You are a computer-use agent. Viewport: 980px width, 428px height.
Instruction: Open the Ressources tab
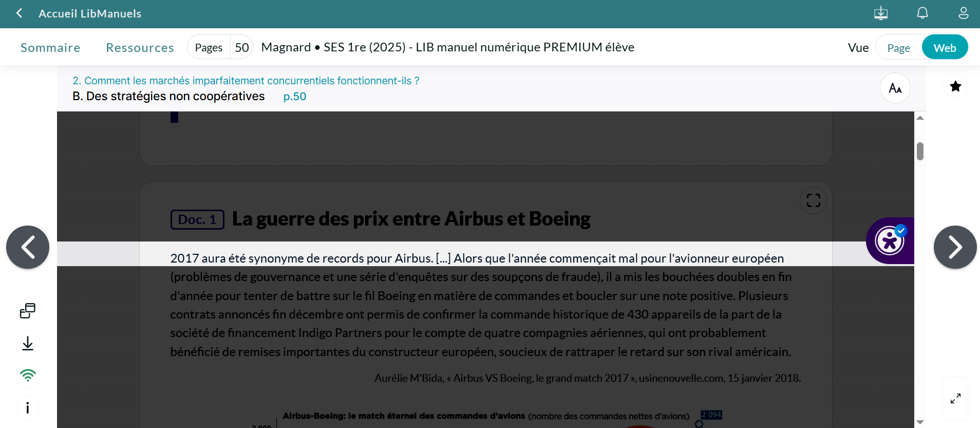pyautogui.click(x=140, y=48)
